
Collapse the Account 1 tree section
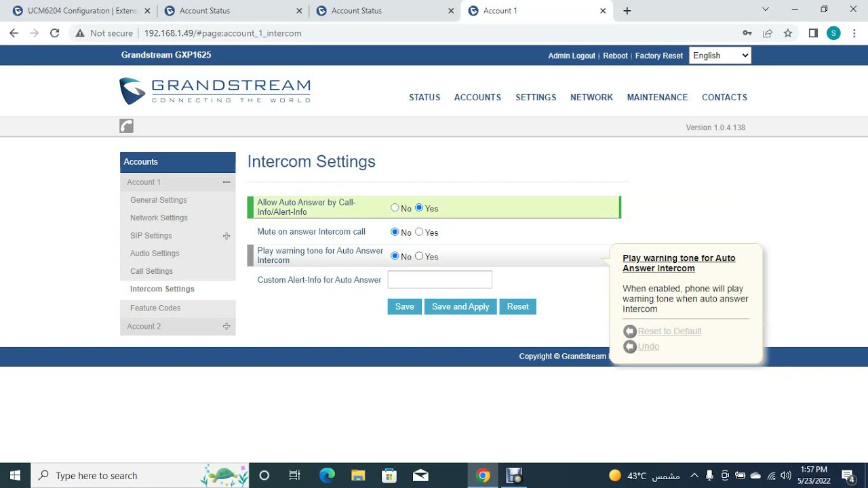226,182
